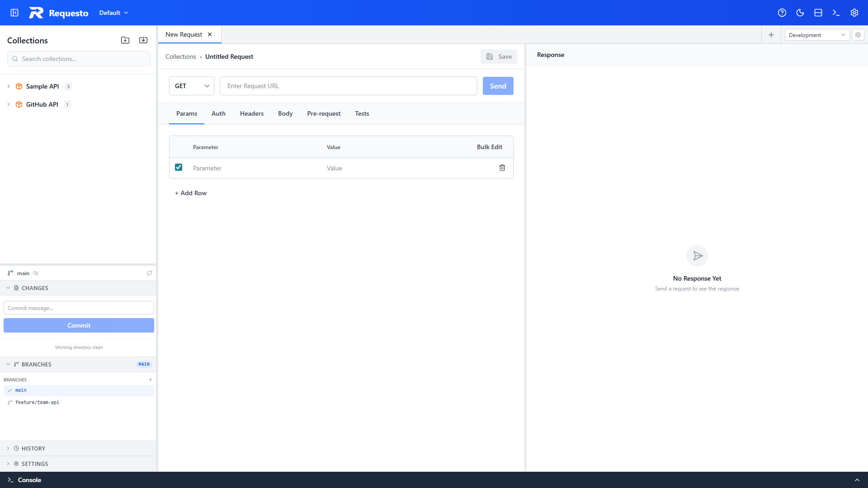Switch to the Body tab
This screenshot has height=488, width=868.
click(285, 113)
